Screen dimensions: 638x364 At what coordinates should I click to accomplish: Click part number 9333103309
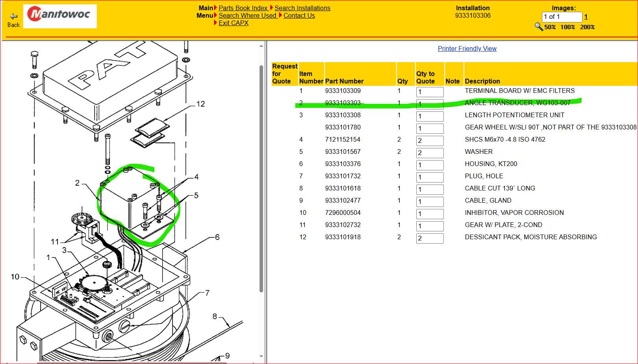343,91
